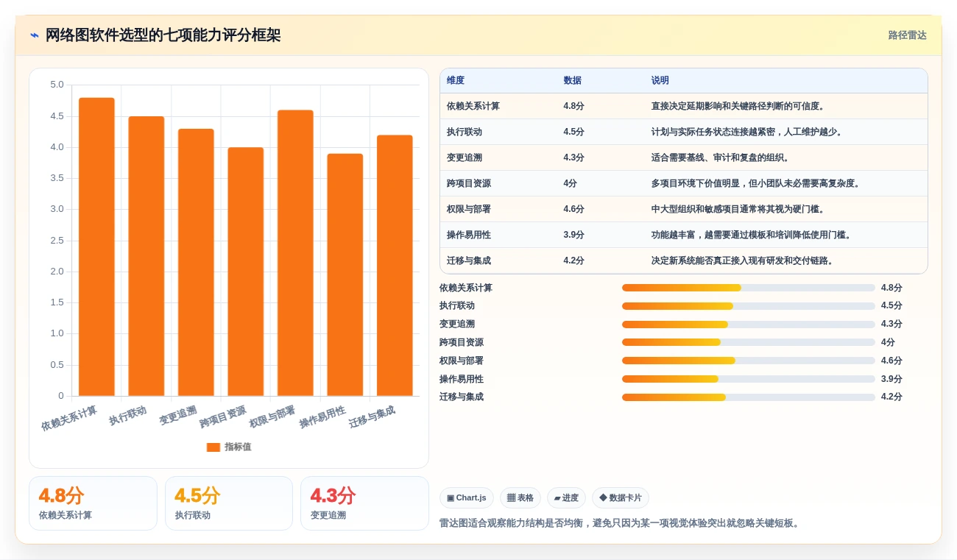
Task: Click the 维度 column header
Action: pyautogui.click(x=456, y=81)
